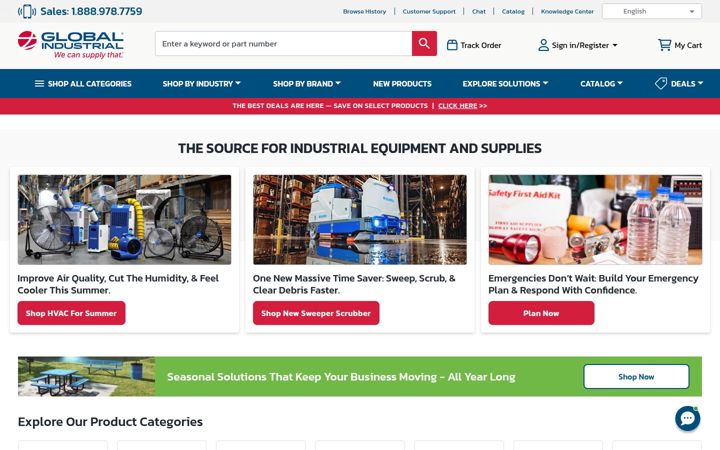Focus the keyword or part number search field
This screenshot has width=720, height=450.
pos(283,44)
